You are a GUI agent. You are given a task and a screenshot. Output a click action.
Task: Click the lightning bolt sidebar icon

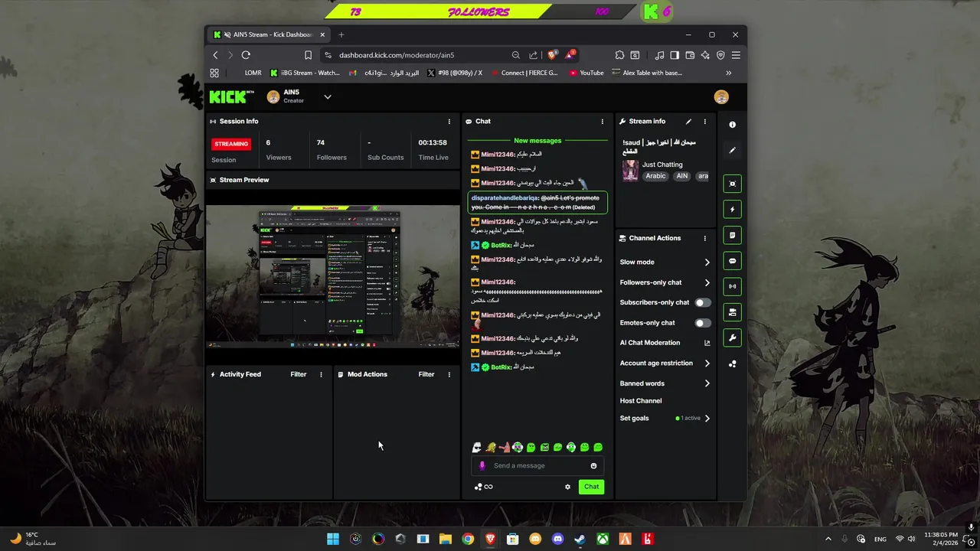tap(732, 210)
